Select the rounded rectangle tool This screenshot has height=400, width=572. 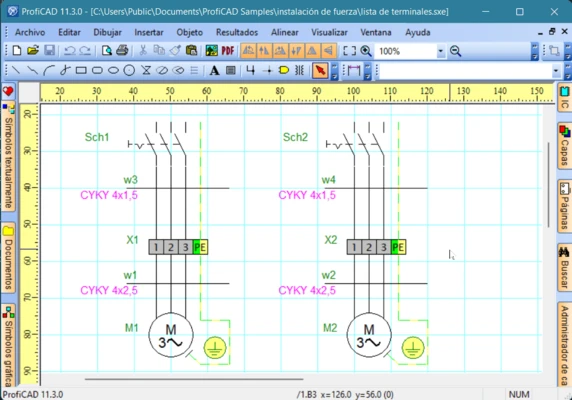point(97,70)
